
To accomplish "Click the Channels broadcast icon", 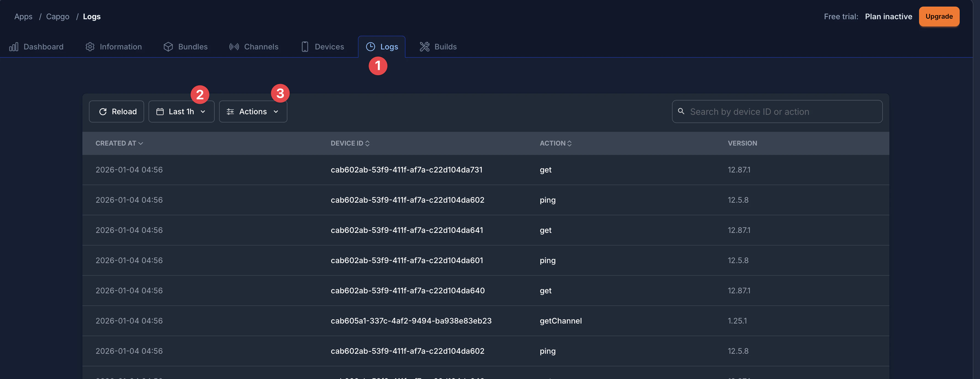I will (234, 46).
